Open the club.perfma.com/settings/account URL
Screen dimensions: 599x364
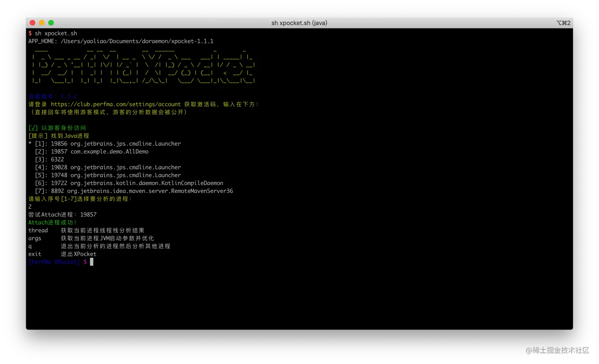(116, 104)
